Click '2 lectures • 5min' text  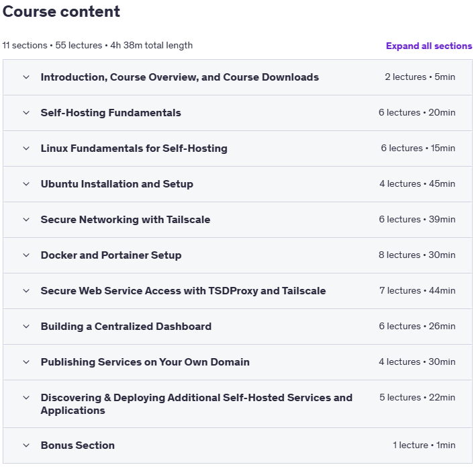(x=420, y=77)
